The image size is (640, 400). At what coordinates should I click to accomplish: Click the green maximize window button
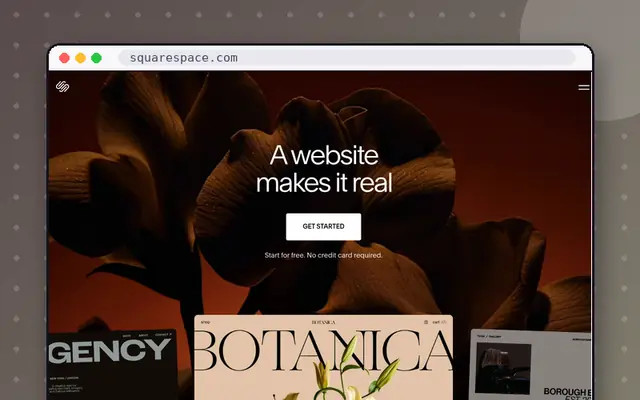(96, 58)
